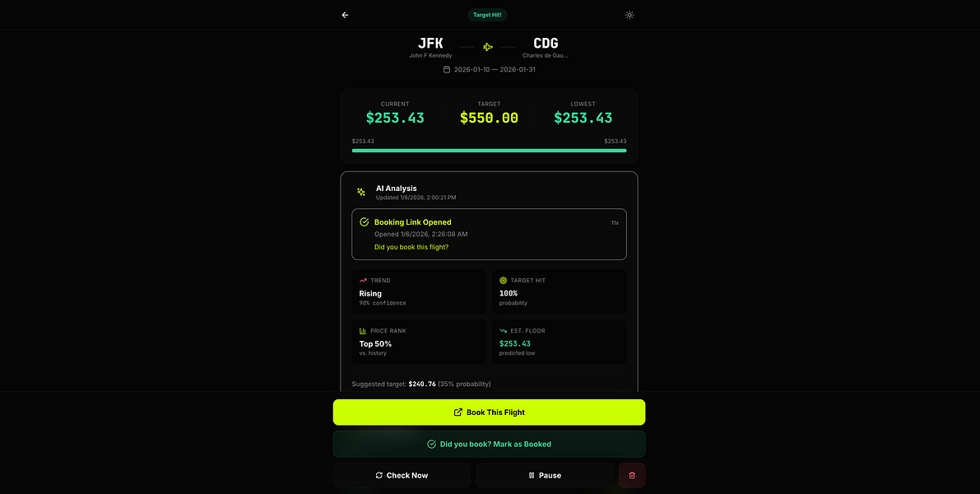
Task: Click the Target Hit! status badge
Action: [x=487, y=15]
